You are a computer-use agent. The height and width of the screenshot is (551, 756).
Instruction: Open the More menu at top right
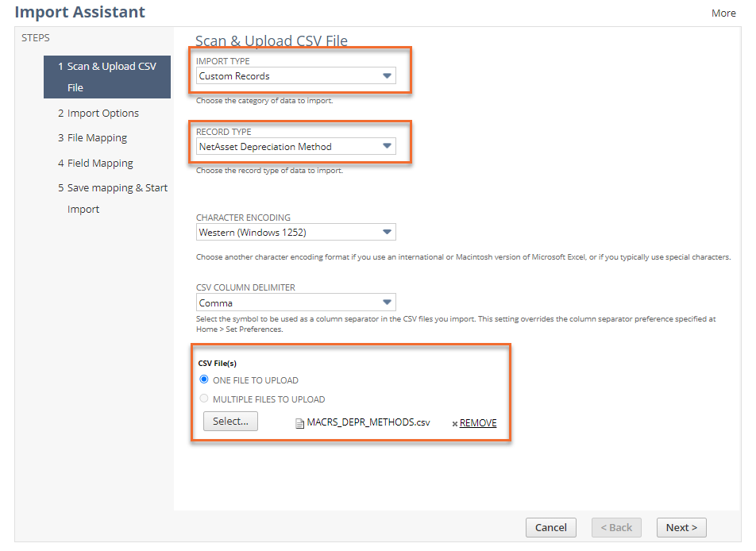[x=723, y=13]
